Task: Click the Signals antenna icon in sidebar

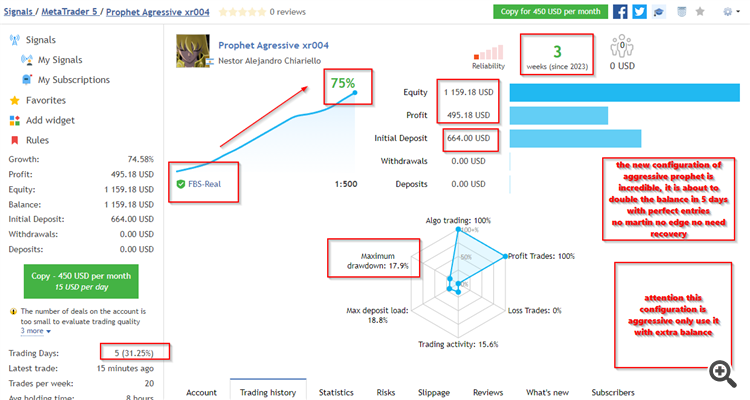Action: [x=14, y=40]
